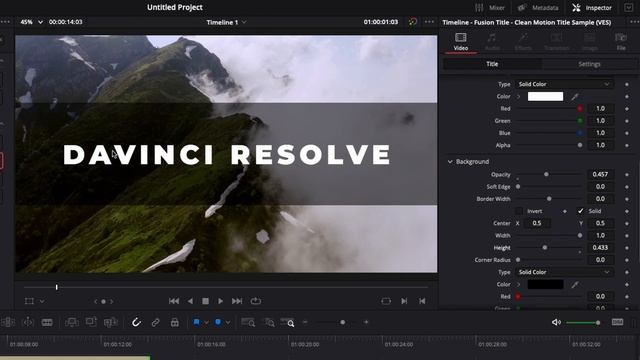640x360 pixels.
Task: Expand the black Color disclosure arrow
Action: pos(519,284)
